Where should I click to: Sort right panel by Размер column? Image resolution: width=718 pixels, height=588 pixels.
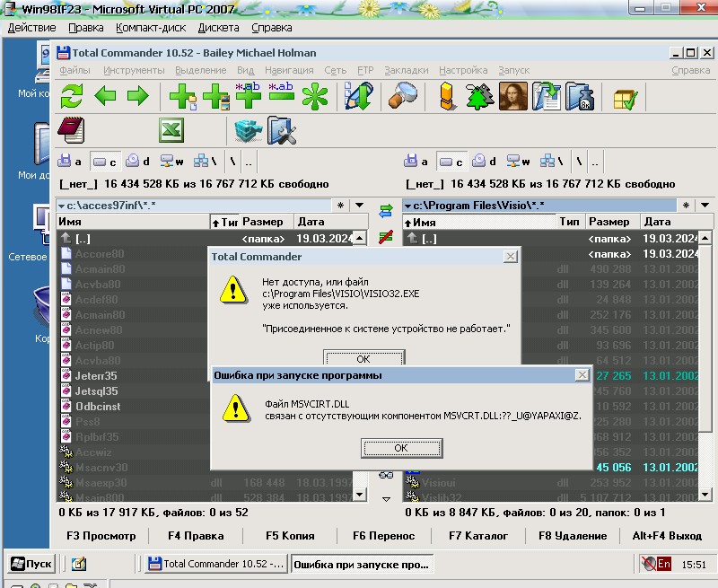pos(613,222)
